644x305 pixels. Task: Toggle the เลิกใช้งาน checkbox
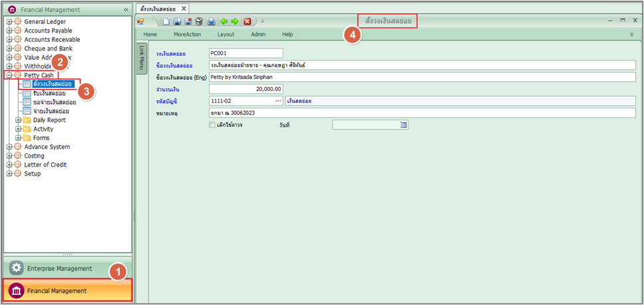coord(212,124)
